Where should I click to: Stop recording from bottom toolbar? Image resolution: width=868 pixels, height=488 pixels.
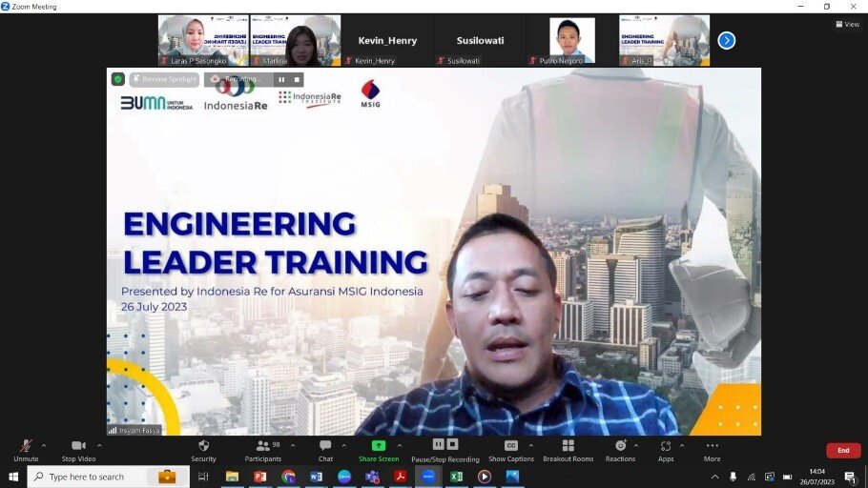pos(452,444)
